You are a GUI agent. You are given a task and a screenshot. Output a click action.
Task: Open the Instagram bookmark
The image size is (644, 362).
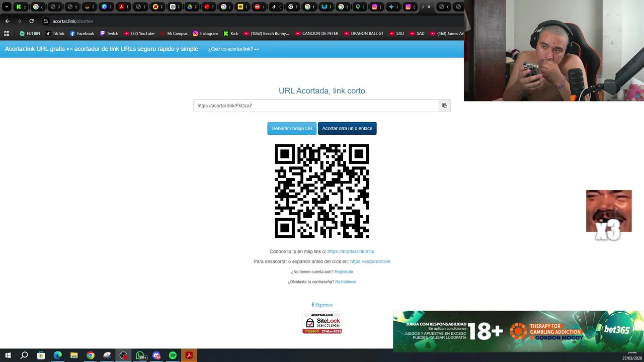coord(205,34)
